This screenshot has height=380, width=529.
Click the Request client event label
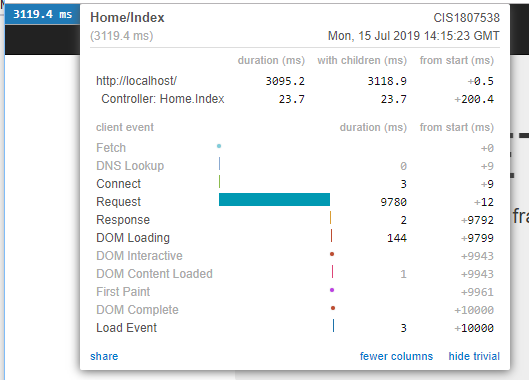[x=118, y=202]
